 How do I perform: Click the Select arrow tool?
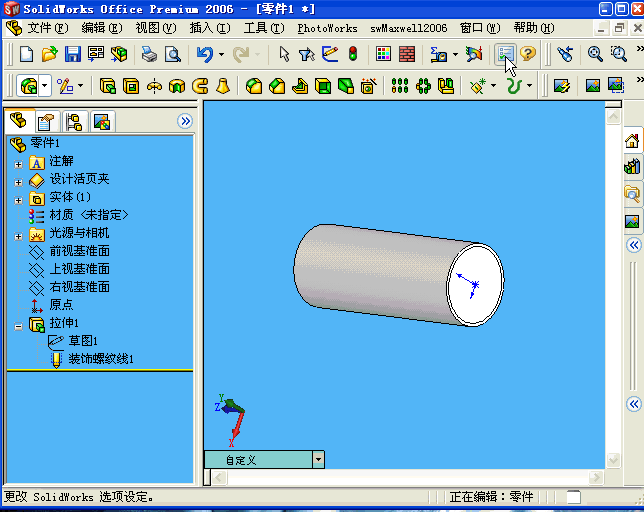284,54
